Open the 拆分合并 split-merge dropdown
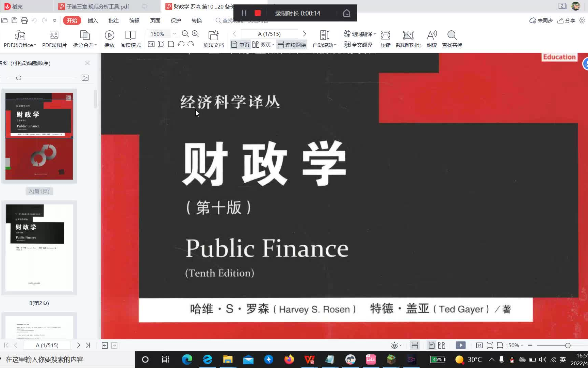The width and height of the screenshot is (588, 368). coord(84,38)
